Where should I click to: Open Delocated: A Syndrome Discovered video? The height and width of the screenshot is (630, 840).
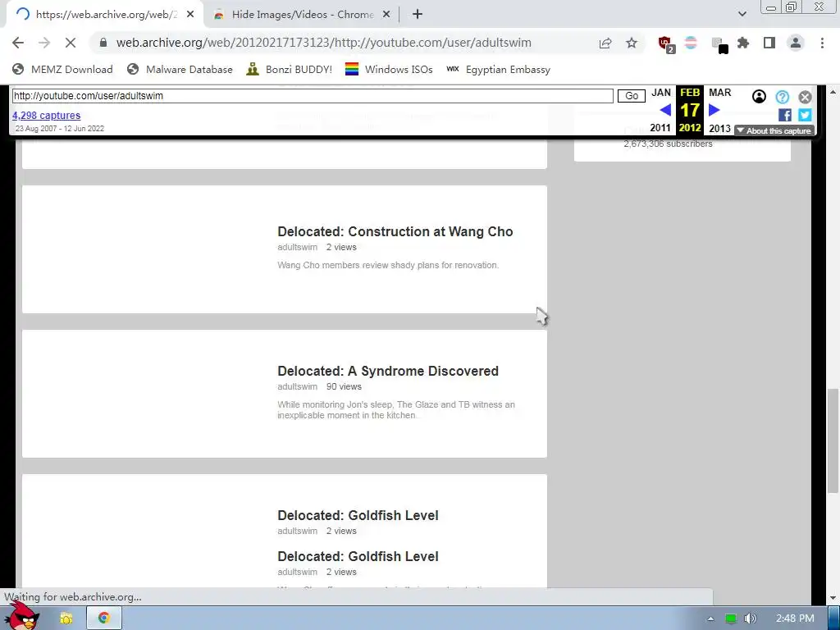(x=388, y=371)
